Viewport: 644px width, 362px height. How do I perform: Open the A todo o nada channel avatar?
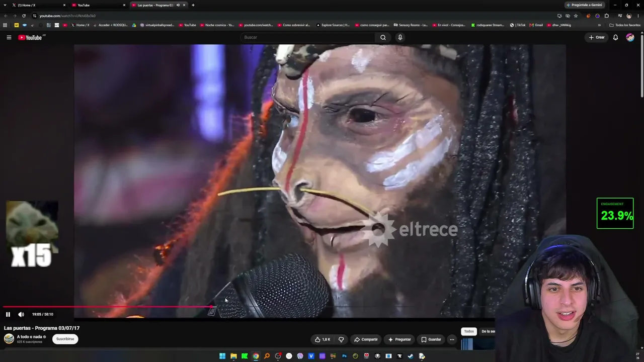(9, 339)
